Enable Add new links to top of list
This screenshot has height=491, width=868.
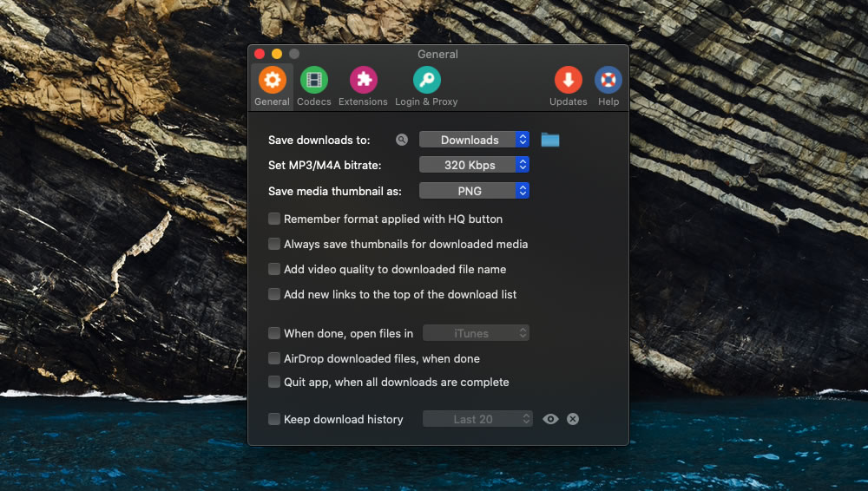click(x=274, y=294)
